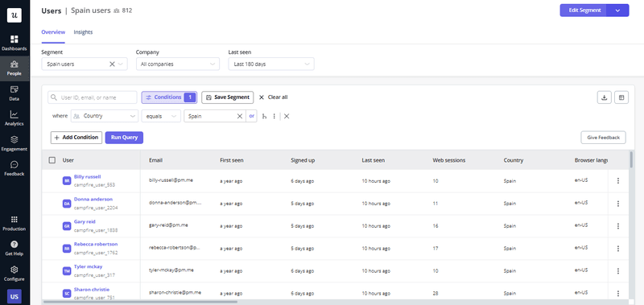The image size is (644, 305).
Task: Open Donna anderson user profile
Action: (93, 200)
